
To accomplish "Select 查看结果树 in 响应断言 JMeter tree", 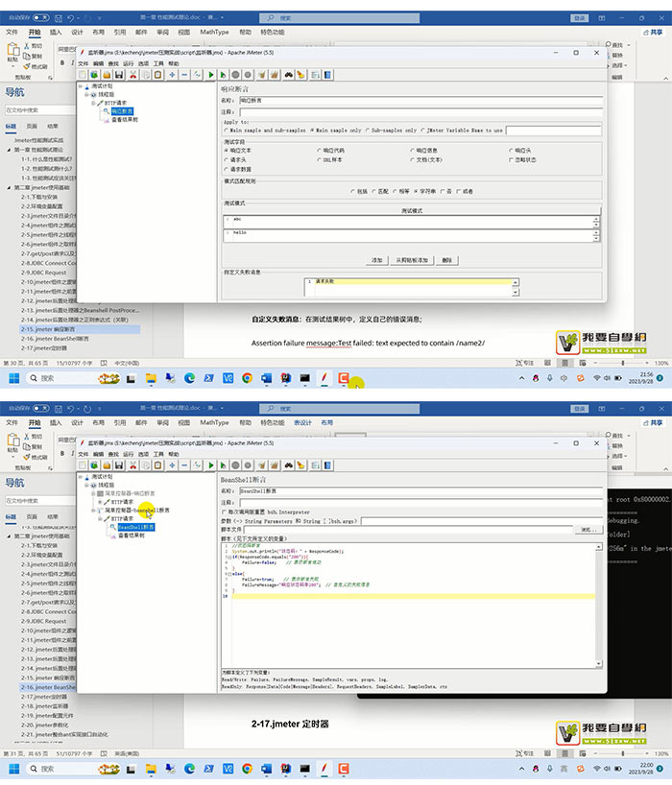I will tap(125, 120).
